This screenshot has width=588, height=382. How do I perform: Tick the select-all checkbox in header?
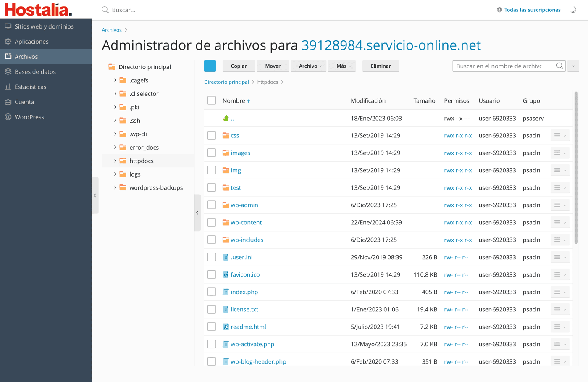tap(212, 100)
